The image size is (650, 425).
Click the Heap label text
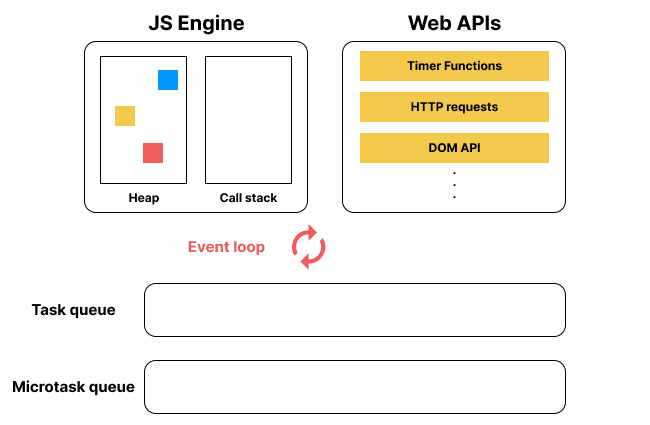point(144,198)
